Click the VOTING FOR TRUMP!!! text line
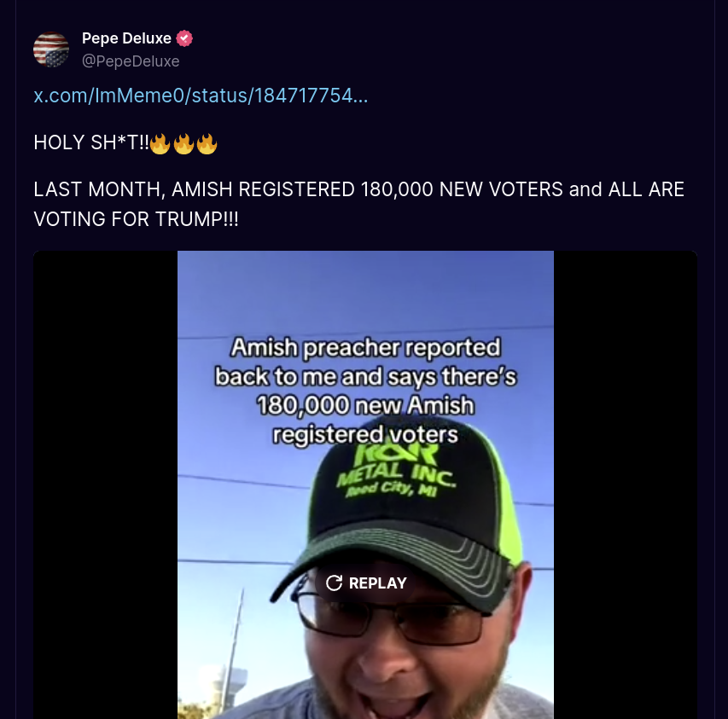 coord(136,219)
